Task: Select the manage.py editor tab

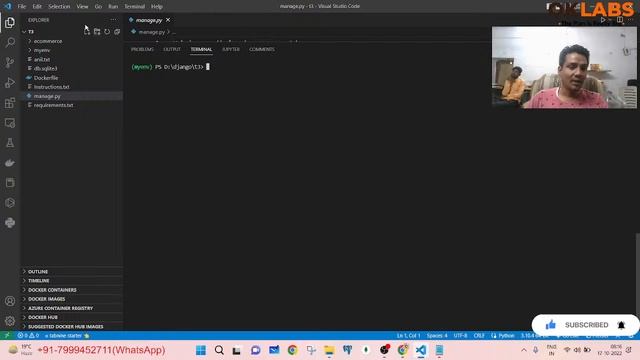Action: 149,20
